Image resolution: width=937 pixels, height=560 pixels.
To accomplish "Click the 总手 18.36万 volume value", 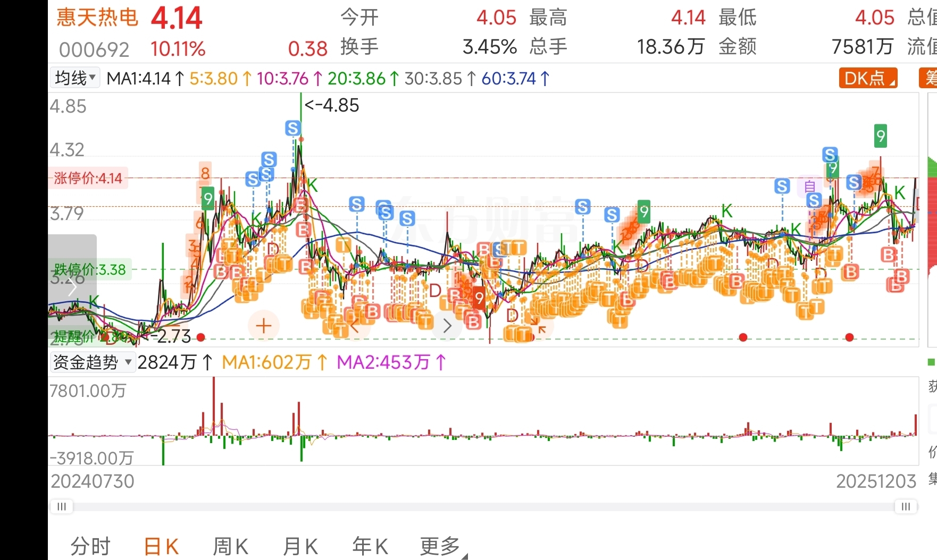I will point(671,47).
